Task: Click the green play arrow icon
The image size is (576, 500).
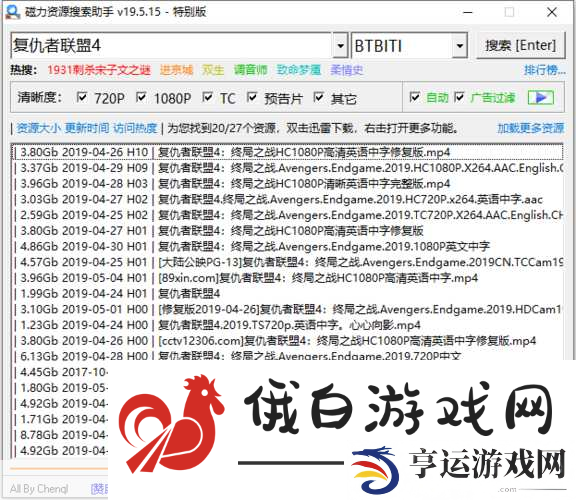Action: 540,98
